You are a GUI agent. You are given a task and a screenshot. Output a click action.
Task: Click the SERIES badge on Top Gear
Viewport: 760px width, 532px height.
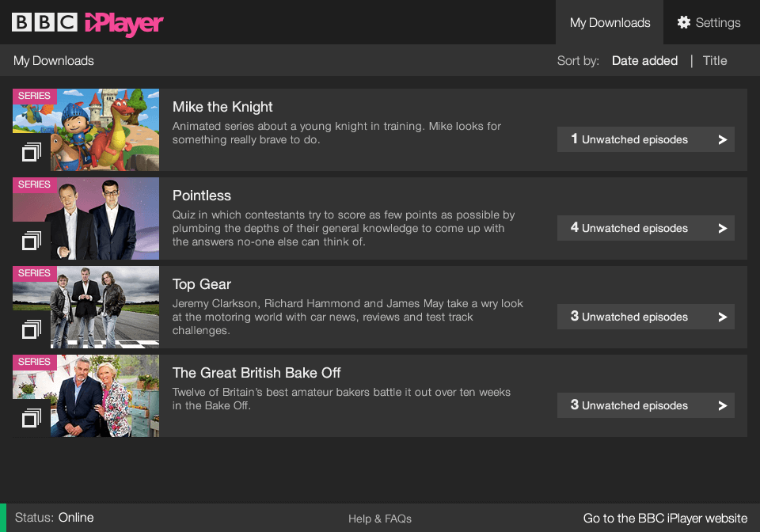pos(34,273)
